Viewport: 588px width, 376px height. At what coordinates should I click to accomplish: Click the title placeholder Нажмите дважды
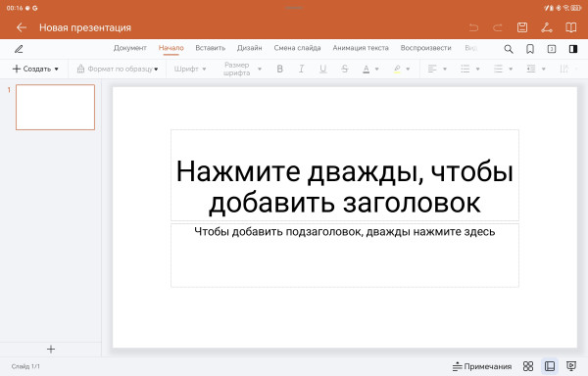coord(345,175)
